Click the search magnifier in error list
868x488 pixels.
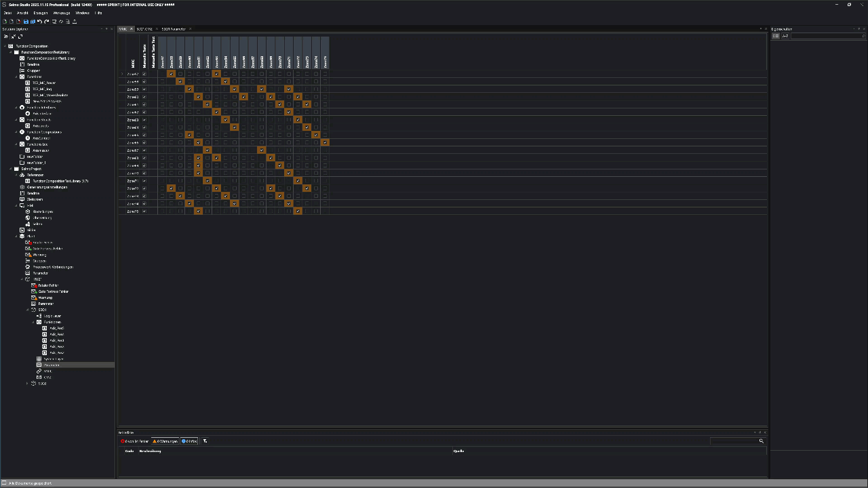(x=761, y=441)
